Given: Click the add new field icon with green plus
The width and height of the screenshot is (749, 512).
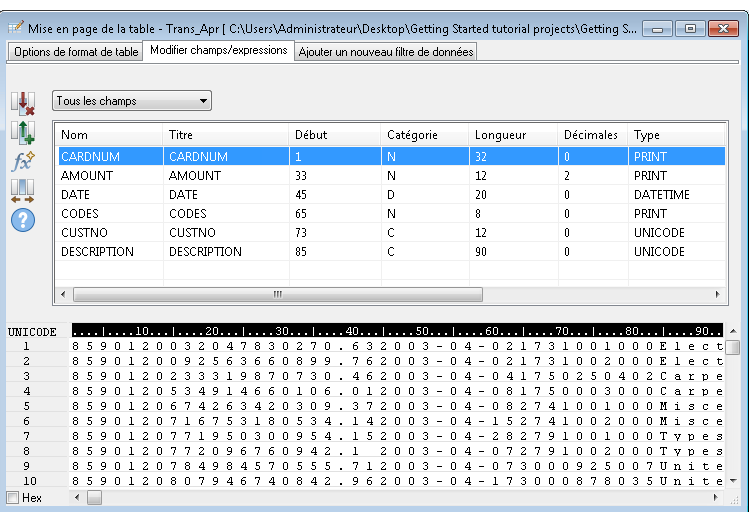Looking at the screenshot, I should tap(22, 131).
